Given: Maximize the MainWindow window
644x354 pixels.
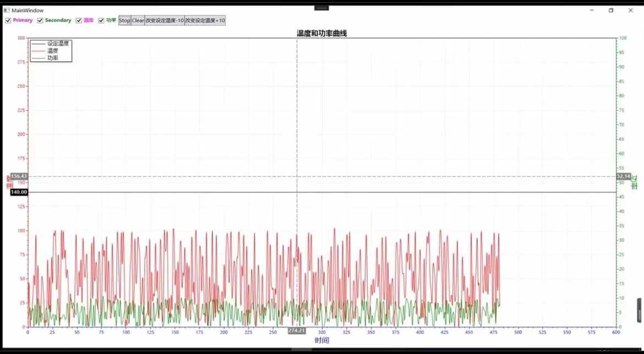Looking at the screenshot, I should [x=611, y=10].
